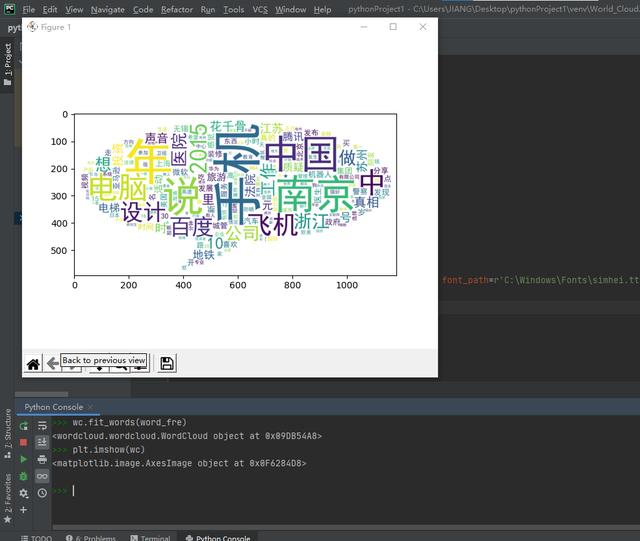The height and width of the screenshot is (541, 640).
Task: Toggle soft-wrap in Python console
Action: (x=42, y=426)
